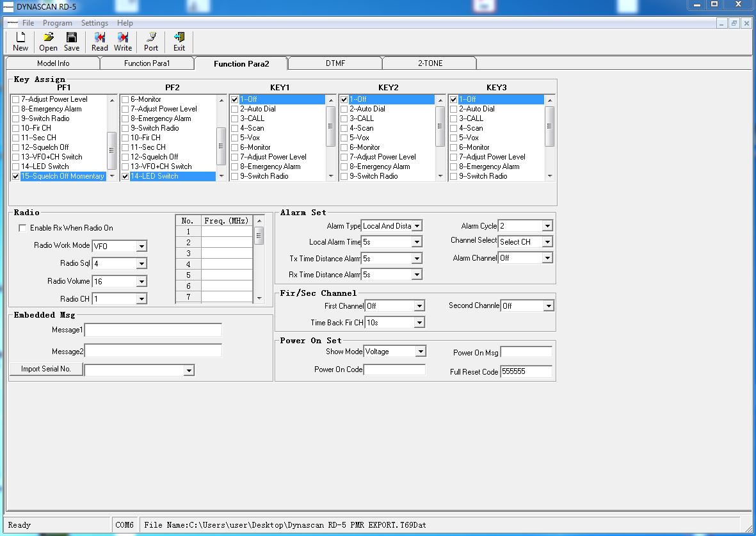The width and height of the screenshot is (756, 536).
Task: Click the KEY3 list scrollbar thumb
Action: (549, 126)
